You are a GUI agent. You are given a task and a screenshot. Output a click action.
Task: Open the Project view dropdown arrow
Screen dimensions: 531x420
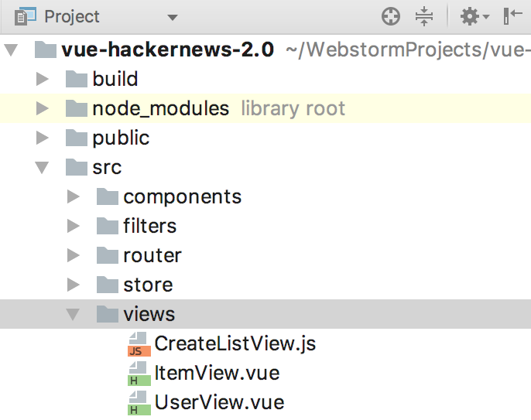point(173,17)
